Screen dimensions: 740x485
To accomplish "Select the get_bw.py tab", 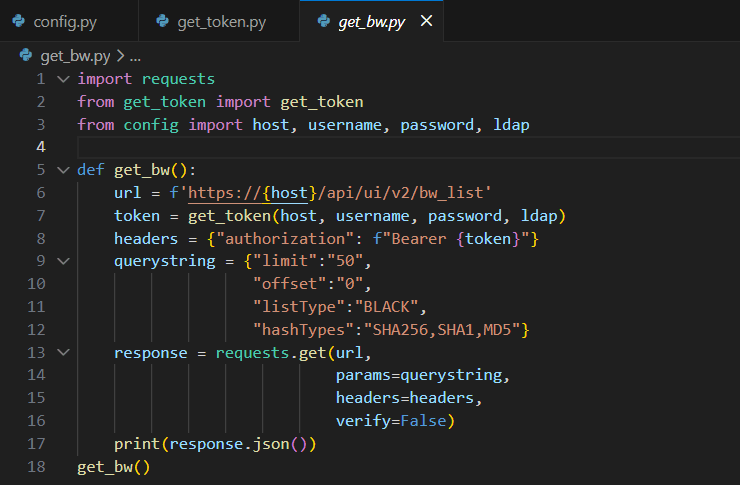I will coord(371,22).
